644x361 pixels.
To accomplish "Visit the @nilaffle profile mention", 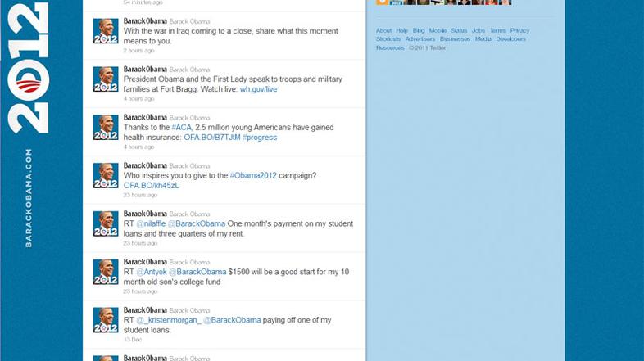I will point(151,223).
